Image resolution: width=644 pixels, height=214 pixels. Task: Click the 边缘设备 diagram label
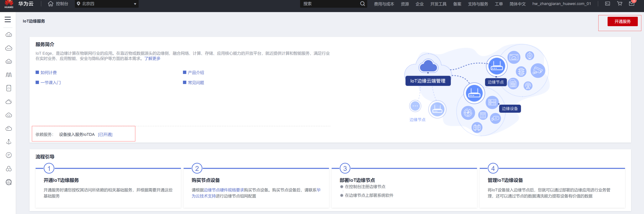coord(510,109)
